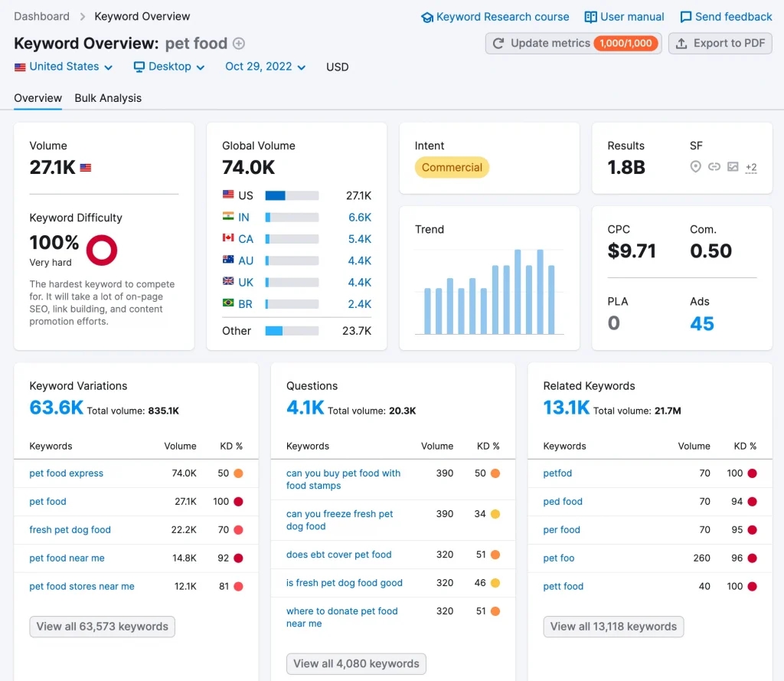
Task: Click the 63.6K keyword variations count
Action: (57, 408)
